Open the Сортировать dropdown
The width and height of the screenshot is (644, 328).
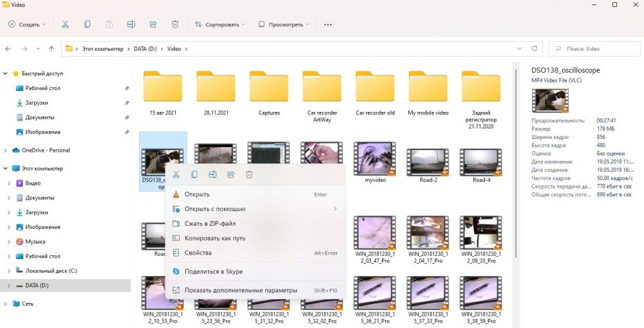tap(220, 24)
